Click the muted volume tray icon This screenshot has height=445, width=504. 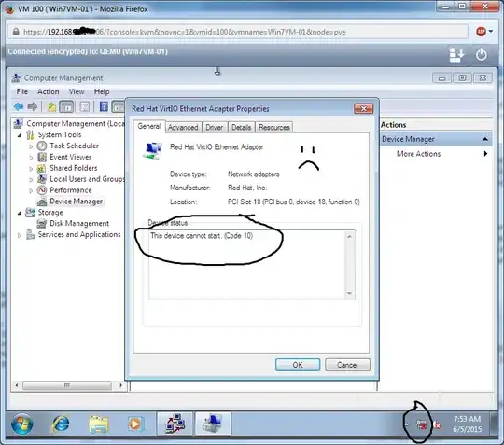(x=437, y=424)
